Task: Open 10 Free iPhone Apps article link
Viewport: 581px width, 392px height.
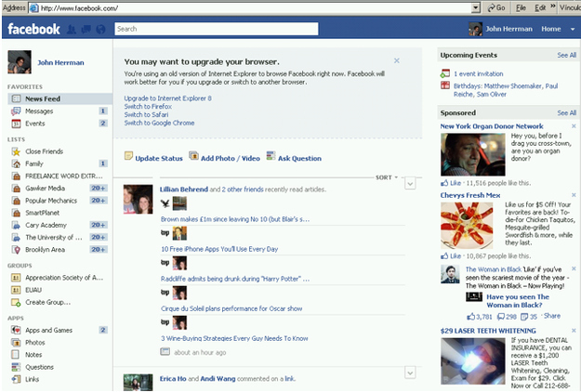Action: [219, 249]
